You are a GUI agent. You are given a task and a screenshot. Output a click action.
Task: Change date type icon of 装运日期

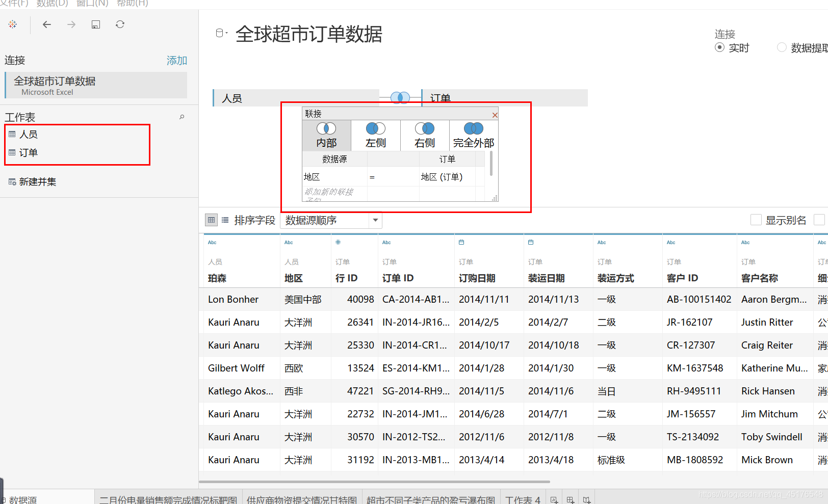[531, 242]
